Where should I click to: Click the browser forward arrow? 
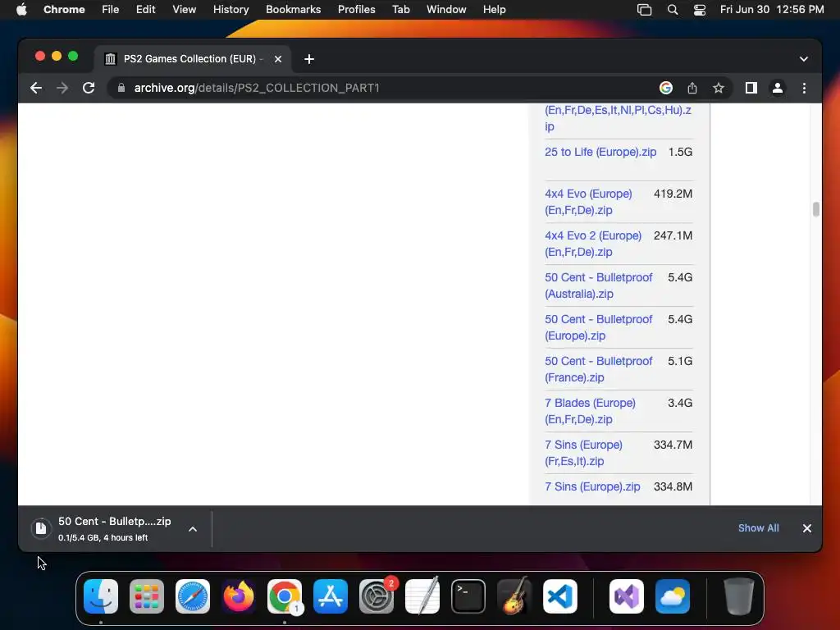[62, 88]
